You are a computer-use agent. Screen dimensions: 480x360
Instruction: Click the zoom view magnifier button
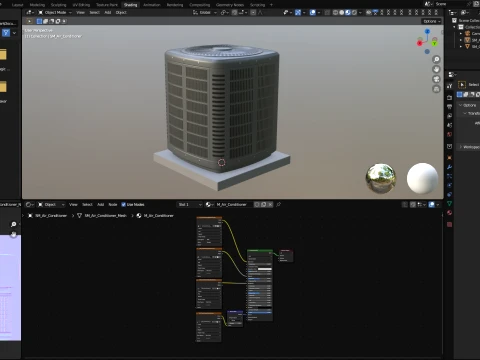(436, 59)
